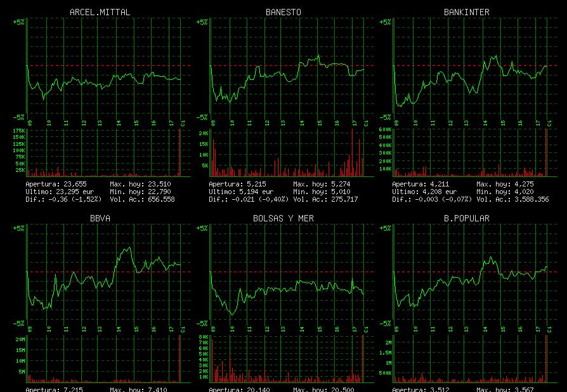The image size is (567, 392).
Task: Click the 'Dif.: -0.36 (-1,52%)' value
Action: (x=63, y=200)
